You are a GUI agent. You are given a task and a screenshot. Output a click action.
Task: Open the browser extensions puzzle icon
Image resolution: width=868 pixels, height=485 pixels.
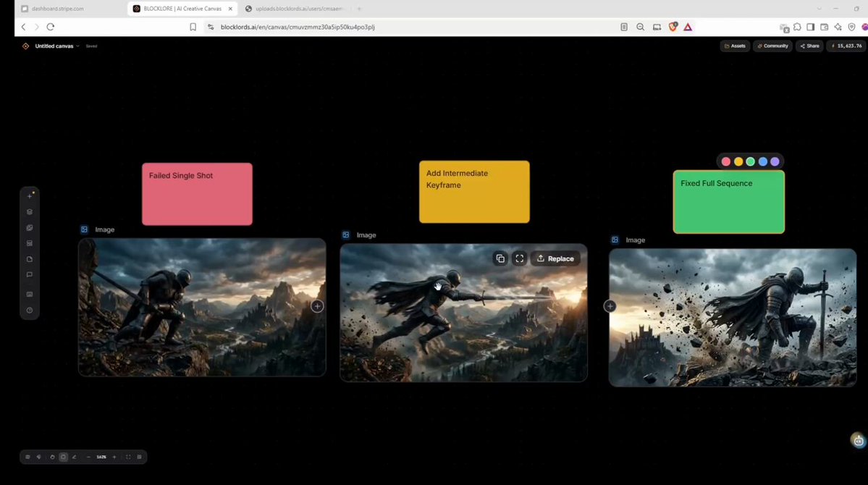click(797, 27)
